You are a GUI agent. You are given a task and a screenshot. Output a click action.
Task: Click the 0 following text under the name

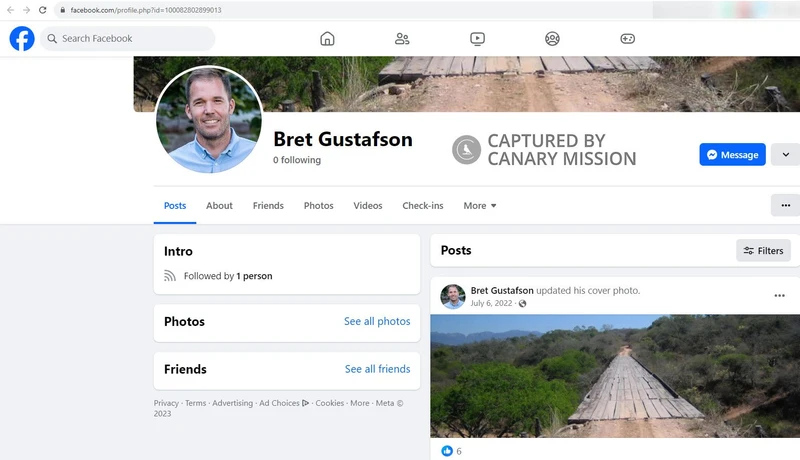click(x=297, y=160)
